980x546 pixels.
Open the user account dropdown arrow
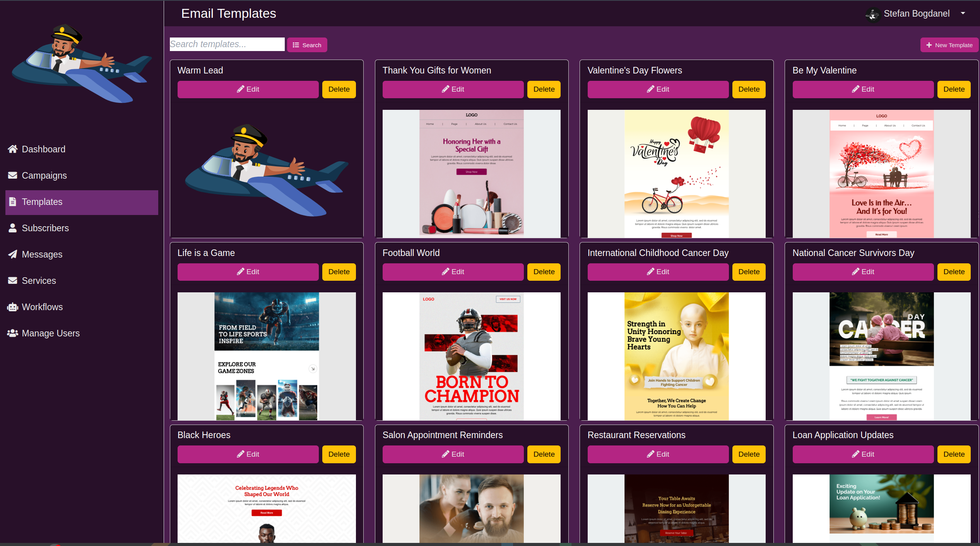963,14
